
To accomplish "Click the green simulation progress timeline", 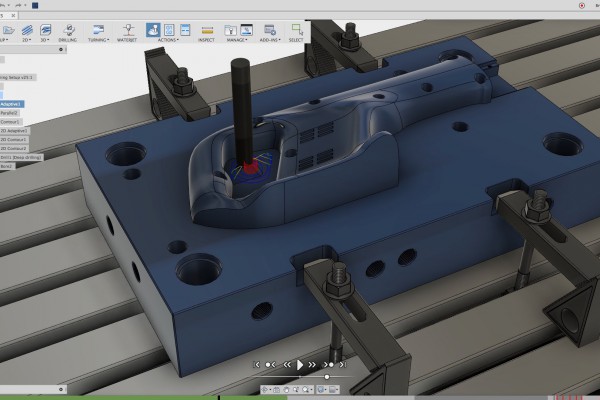I will click(x=143, y=398).
